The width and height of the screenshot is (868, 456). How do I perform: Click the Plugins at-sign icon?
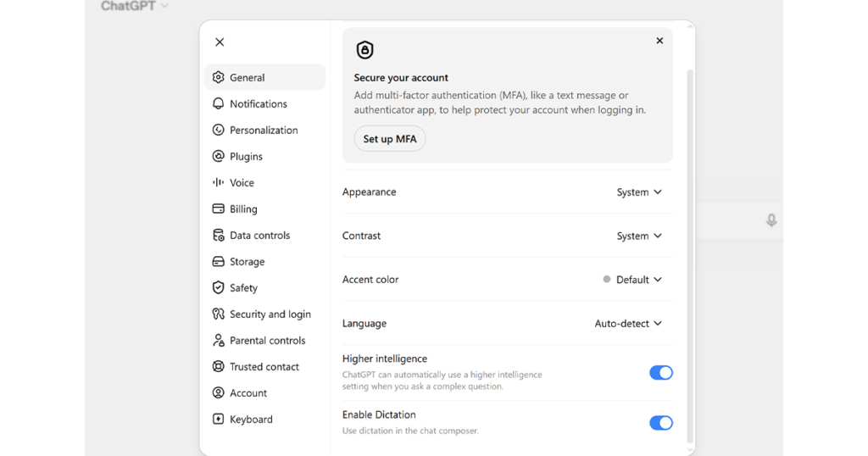coord(218,156)
